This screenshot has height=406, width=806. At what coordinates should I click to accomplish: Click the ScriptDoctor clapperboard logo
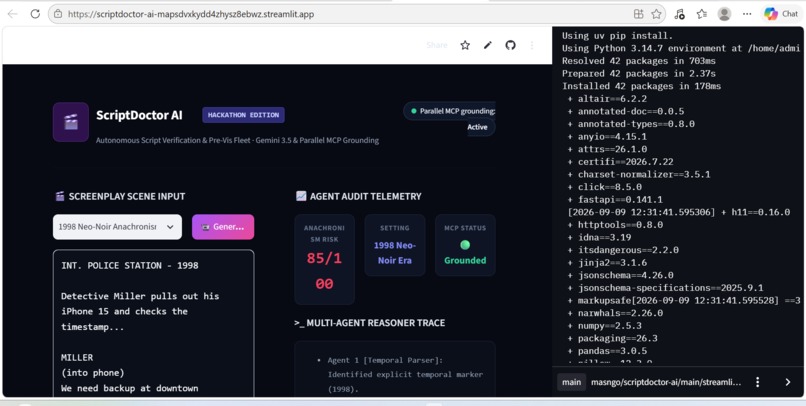[x=71, y=122]
